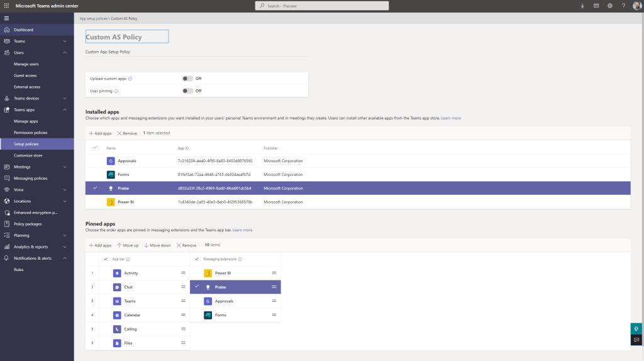The width and height of the screenshot is (644, 361).
Task: Enable the User pinning toggle
Action: point(187,91)
